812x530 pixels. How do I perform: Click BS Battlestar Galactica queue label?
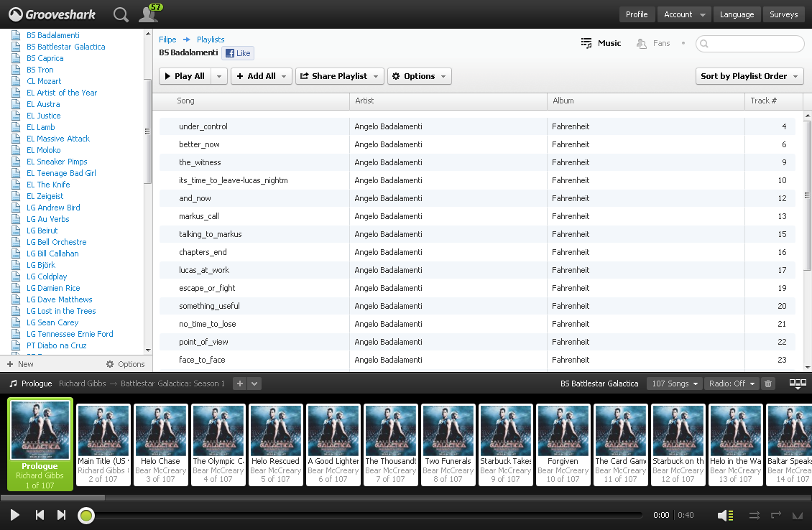click(599, 383)
